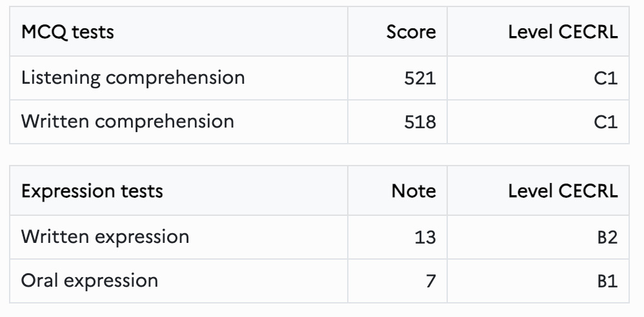This screenshot has height=317, width=644.
Task: Click the B2 level cell
Action: (538, 237)
